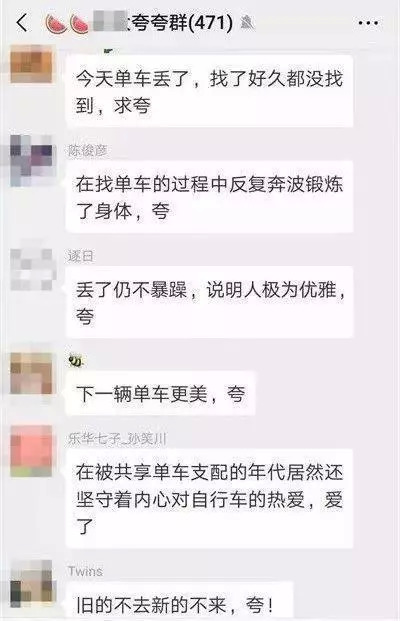The width and height of the screenshot is (400, 621).
Task: Tap the back arrow in header
Action: coord(22,23)
